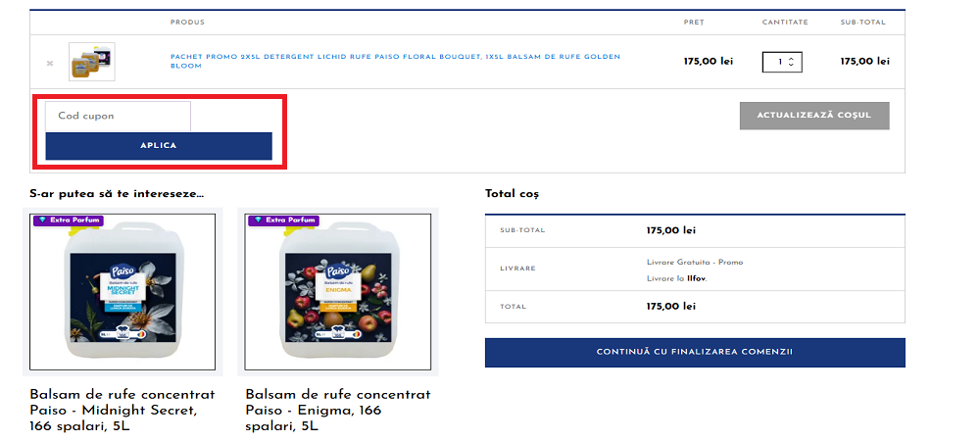
Task: Apply the coupon with the APLICA button
Action: click(x=159, y=146)
